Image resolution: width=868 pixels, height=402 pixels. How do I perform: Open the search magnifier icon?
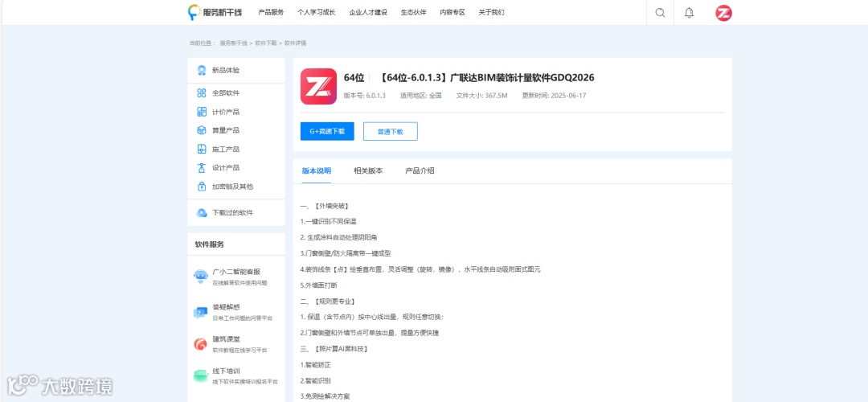[x=660, y=13]
